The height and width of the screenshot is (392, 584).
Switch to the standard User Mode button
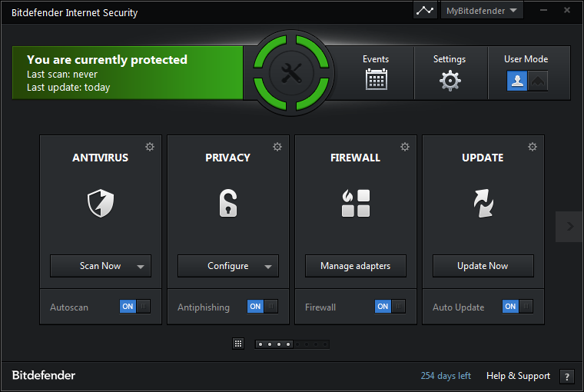[516, 81]
